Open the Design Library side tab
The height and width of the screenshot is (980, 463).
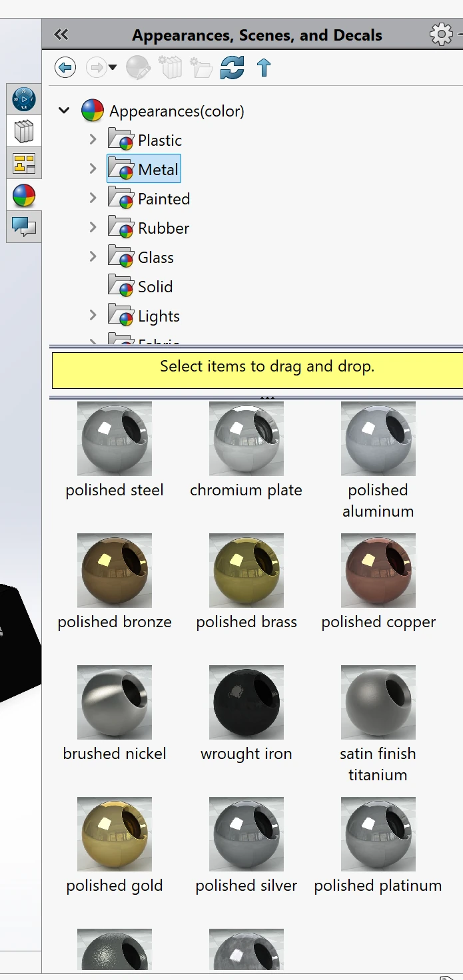pyautogui.click(x=24, y=131)
